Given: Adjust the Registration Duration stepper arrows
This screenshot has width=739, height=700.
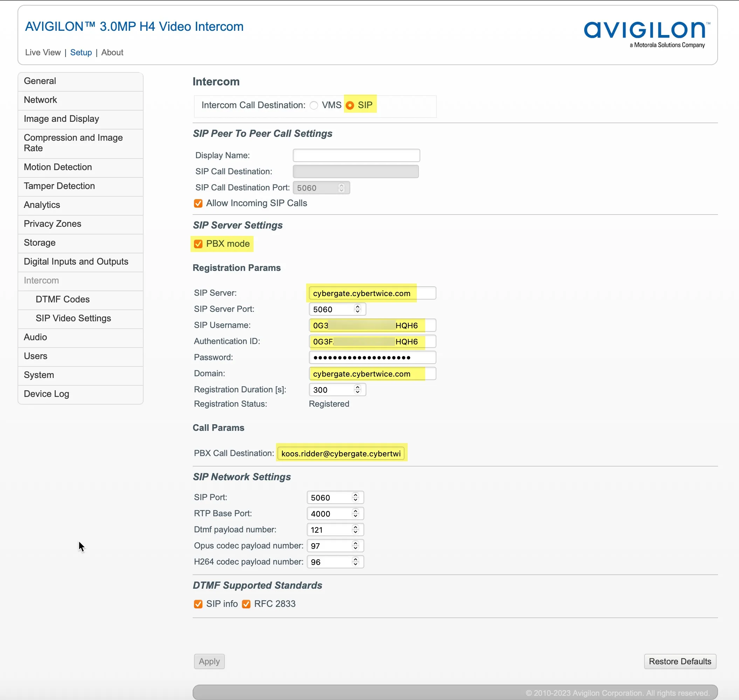Looking at the screenshot, I should click(357, 390).
